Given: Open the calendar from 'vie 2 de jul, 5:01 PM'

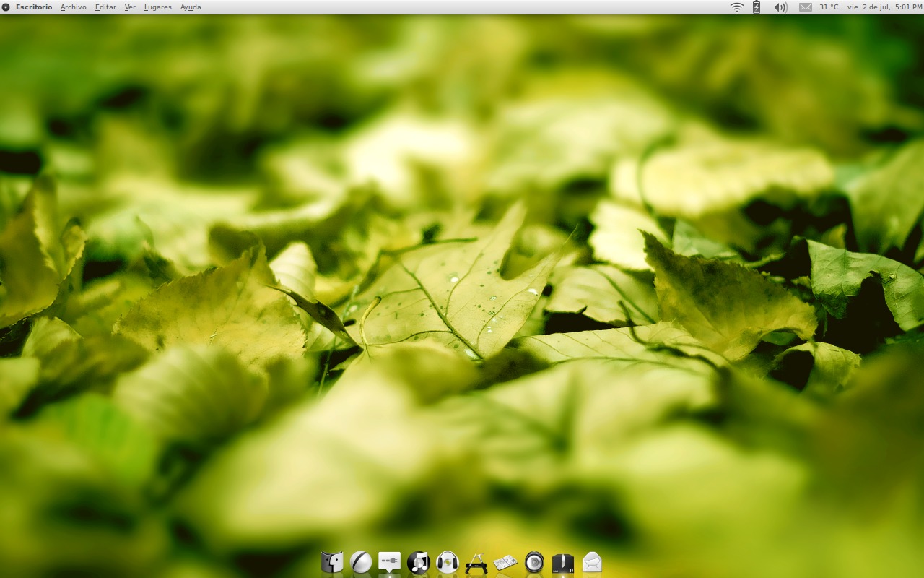Looking at the screenshot, I should coord(884,7).
